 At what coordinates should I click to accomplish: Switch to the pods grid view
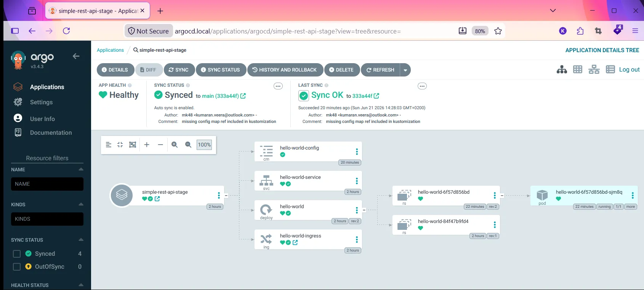pos(578,70)
